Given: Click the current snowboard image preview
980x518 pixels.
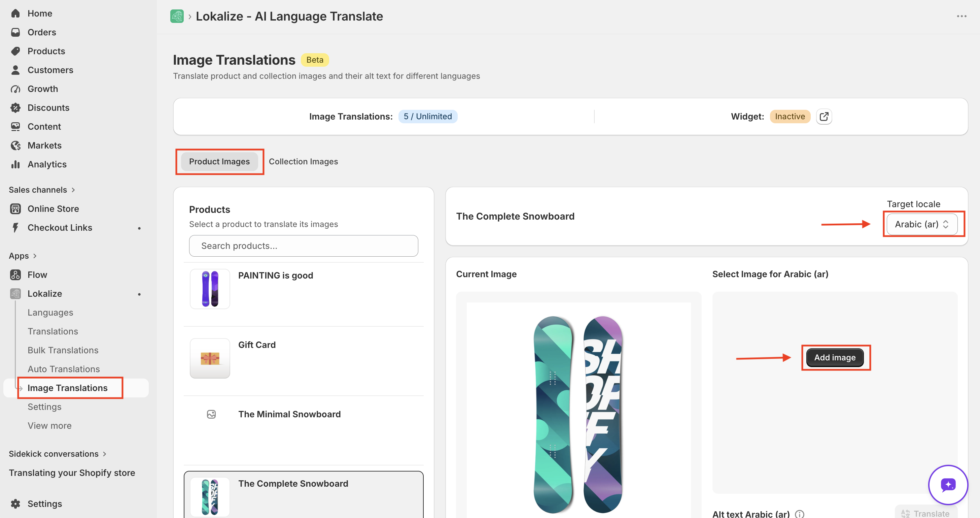Looking at the screenshot, I should pos(578,410).
